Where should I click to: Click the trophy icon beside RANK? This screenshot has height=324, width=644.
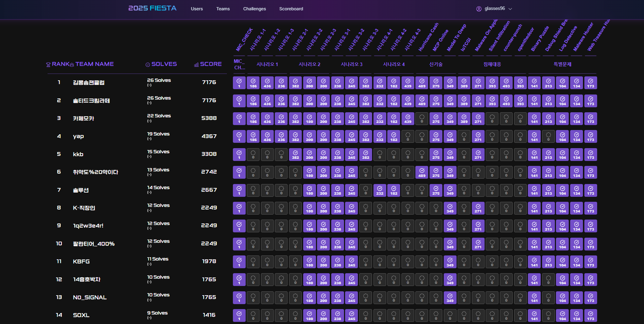48,65
